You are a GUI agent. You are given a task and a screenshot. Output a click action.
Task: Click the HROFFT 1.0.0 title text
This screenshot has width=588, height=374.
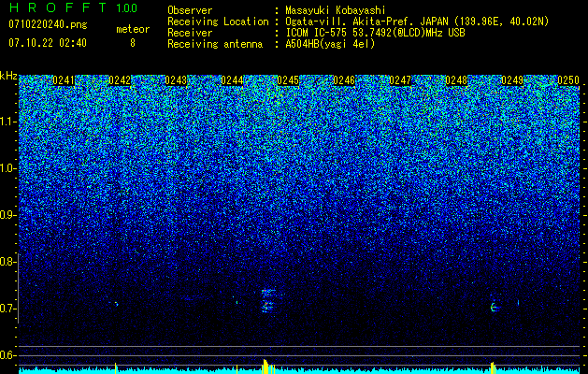point(73,7)
